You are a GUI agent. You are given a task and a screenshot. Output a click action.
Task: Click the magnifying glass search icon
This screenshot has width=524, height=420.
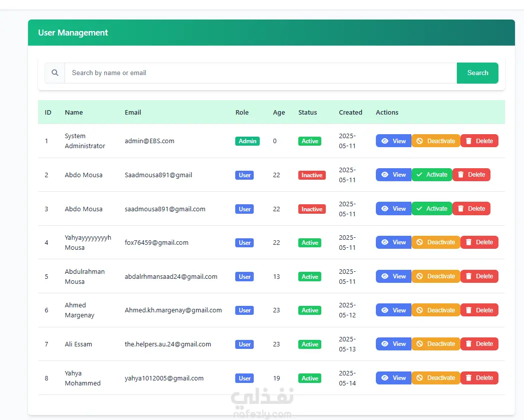coord(55,73)
